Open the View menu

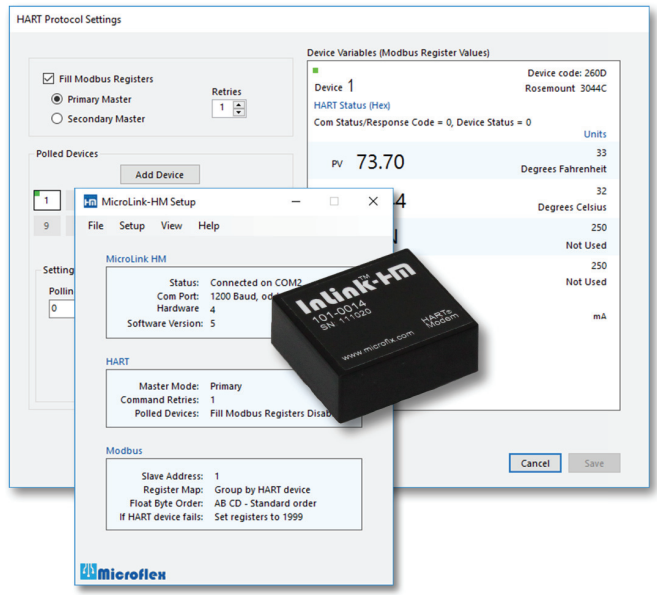point(171,226)
